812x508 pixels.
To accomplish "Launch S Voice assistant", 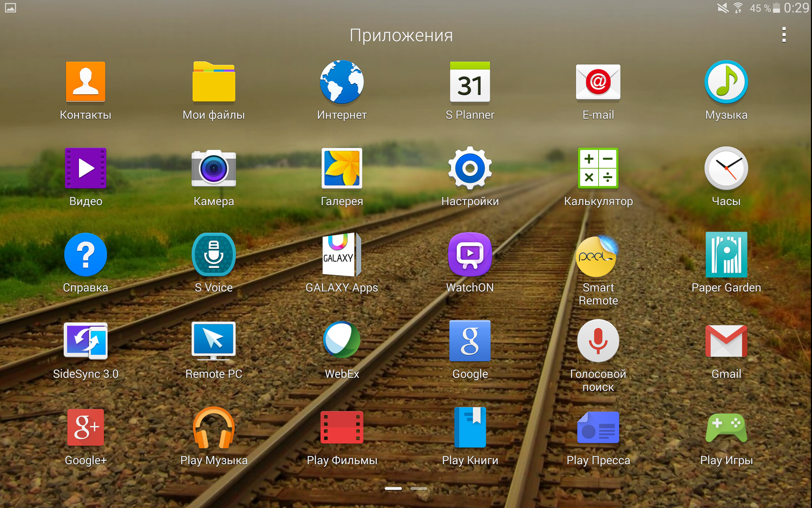I will pyautogui.click(x=214, y=255).
